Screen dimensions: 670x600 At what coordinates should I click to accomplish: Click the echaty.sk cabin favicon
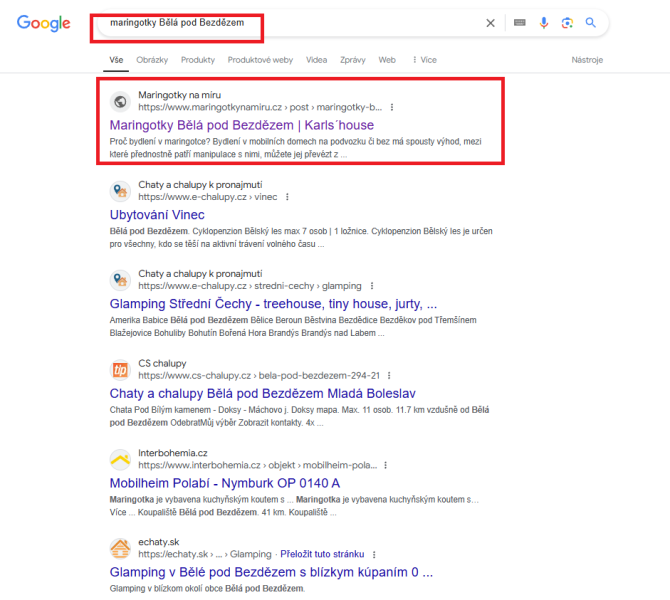tap(120, 548)
